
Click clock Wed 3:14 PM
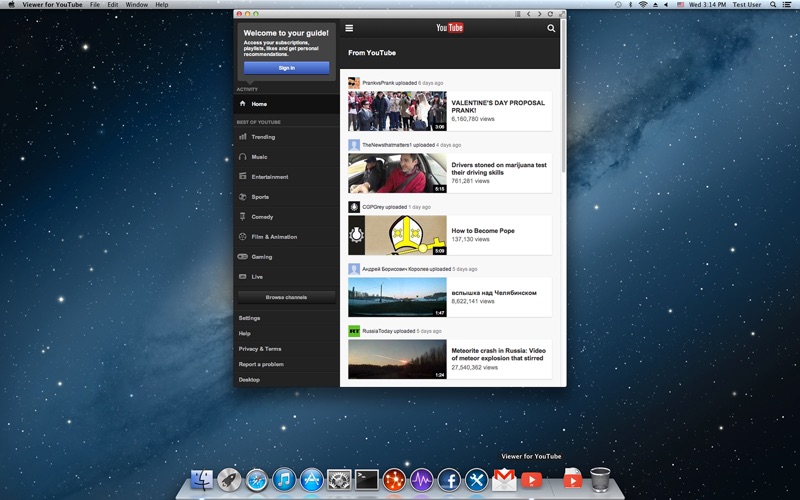pos(707,5)
